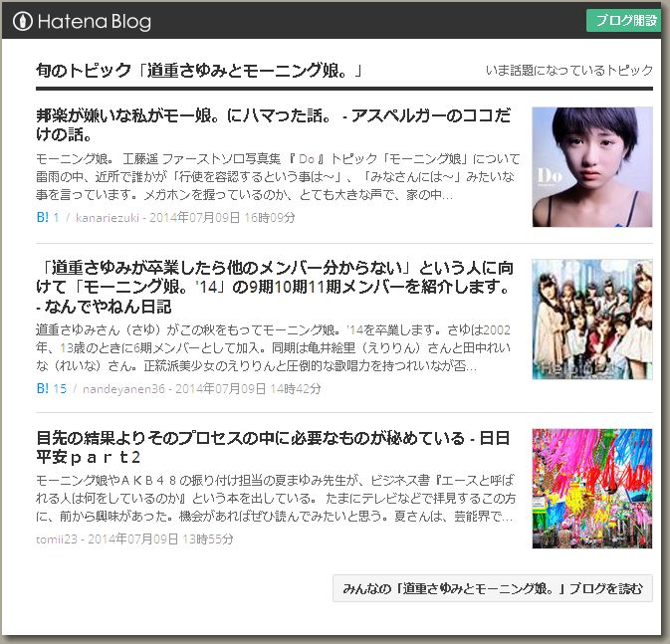Open いま話題になっているトピック link
670x644 pixels.
(x=569, y=70)
